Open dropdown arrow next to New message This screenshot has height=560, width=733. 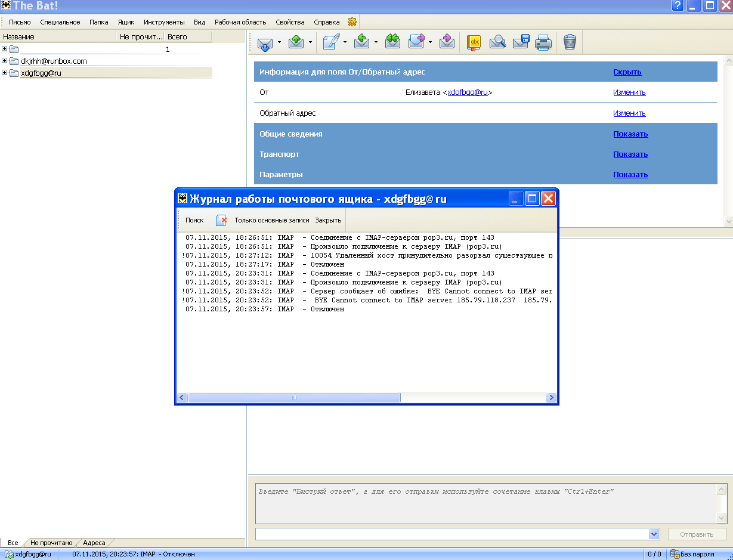point(345,42)
